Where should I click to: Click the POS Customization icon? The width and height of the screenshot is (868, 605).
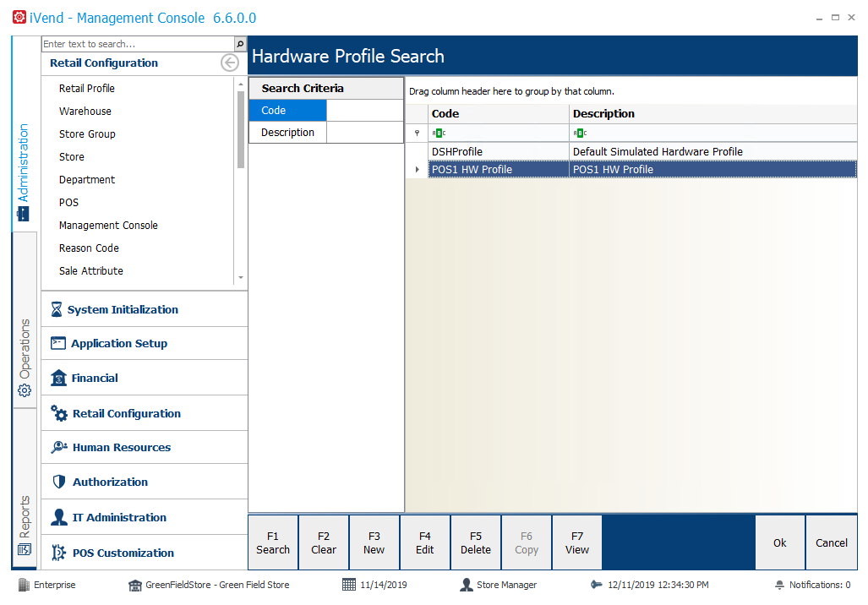(58, 553)
